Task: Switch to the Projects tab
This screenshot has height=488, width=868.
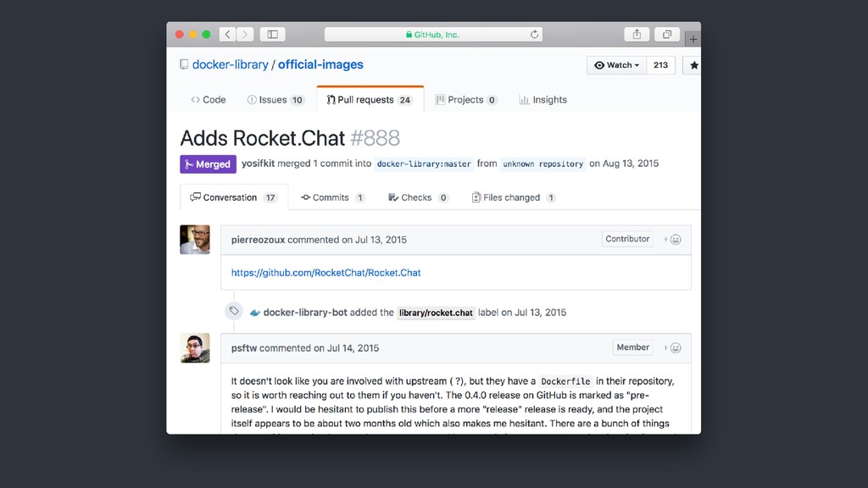Action: (x=466, y=100)
